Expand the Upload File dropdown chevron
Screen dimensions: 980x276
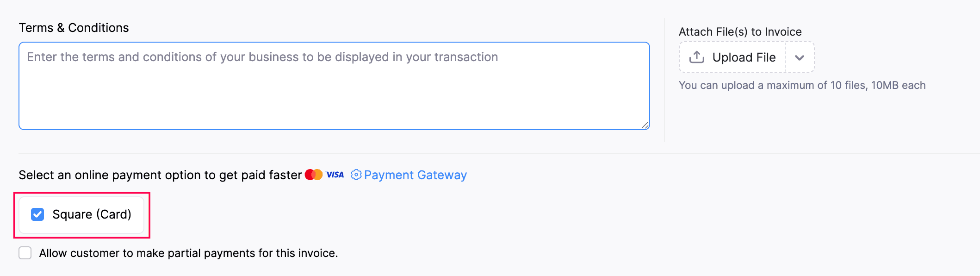(800, 57)
